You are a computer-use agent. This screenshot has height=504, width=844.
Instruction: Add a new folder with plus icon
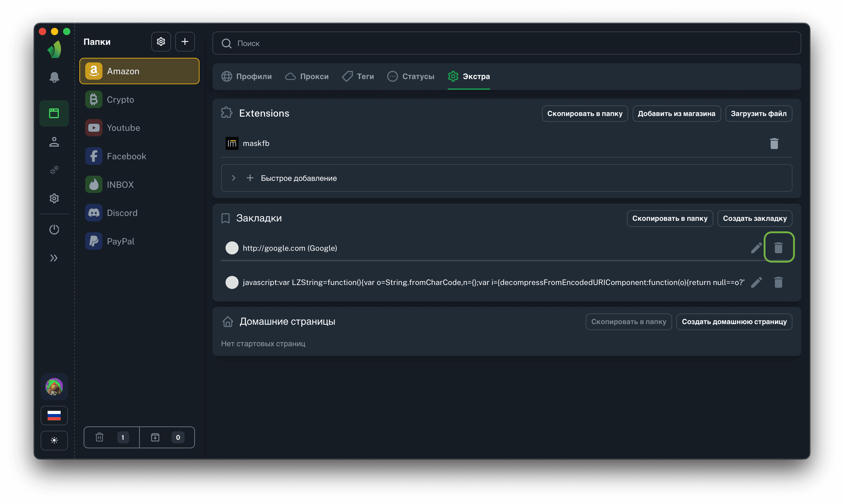[185, 42]
